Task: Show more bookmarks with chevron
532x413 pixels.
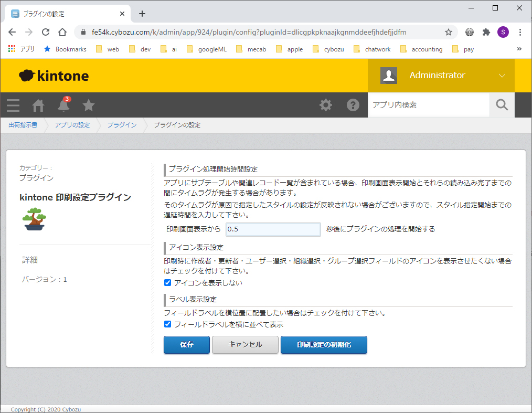Action: click(519, 49)
